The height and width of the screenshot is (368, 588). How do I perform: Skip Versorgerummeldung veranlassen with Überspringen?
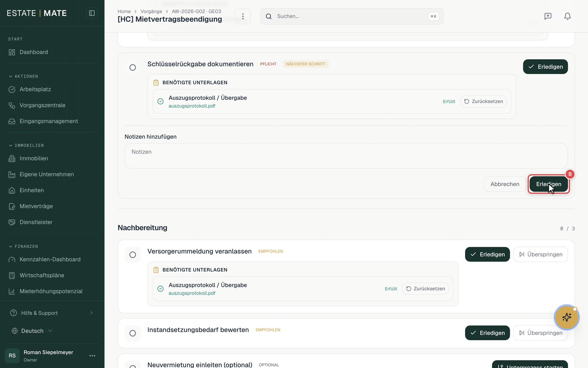[x=540, y=254]
